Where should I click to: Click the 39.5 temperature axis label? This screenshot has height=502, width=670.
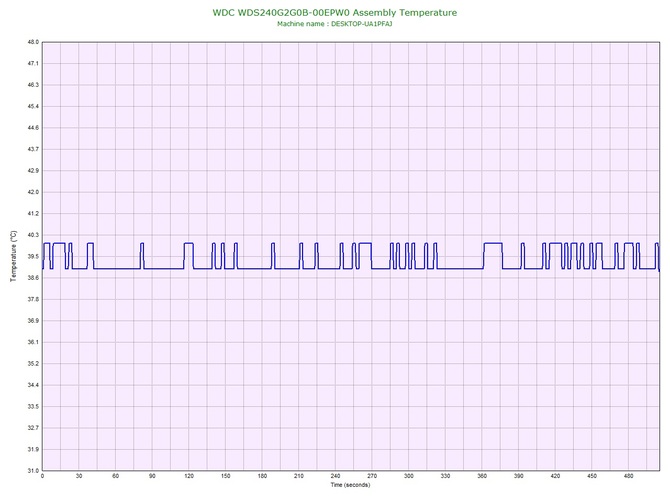[x=33, y=256]
